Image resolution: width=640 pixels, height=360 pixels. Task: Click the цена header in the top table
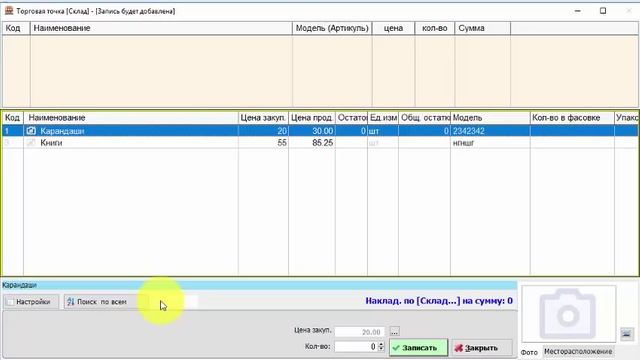pyautogui.click(x=393, y=28)
